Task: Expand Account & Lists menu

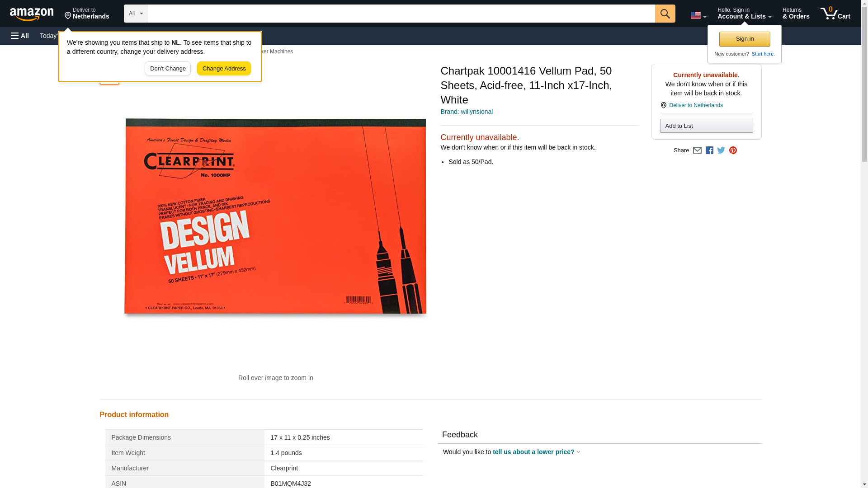Action: coord(744,14)
